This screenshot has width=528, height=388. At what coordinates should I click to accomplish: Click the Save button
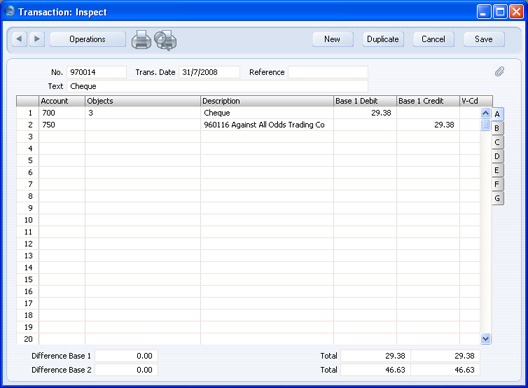point(484,39)
